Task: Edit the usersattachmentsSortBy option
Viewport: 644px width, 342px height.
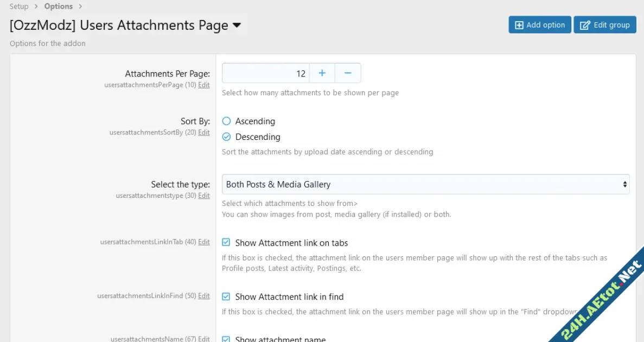Action: click(x=203, y=132)
